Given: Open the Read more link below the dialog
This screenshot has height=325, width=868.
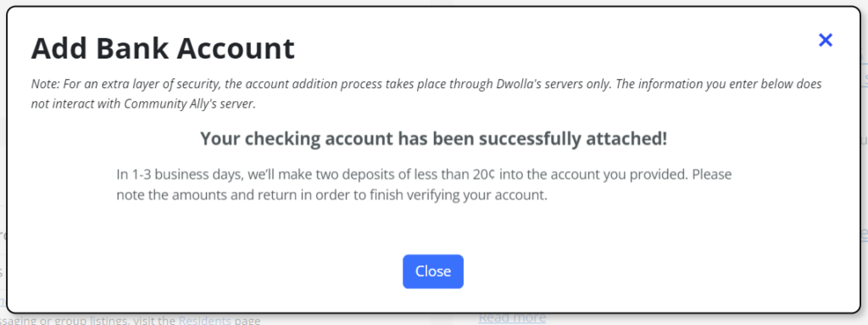Looking at the screenshot, I should pos(511,318).
